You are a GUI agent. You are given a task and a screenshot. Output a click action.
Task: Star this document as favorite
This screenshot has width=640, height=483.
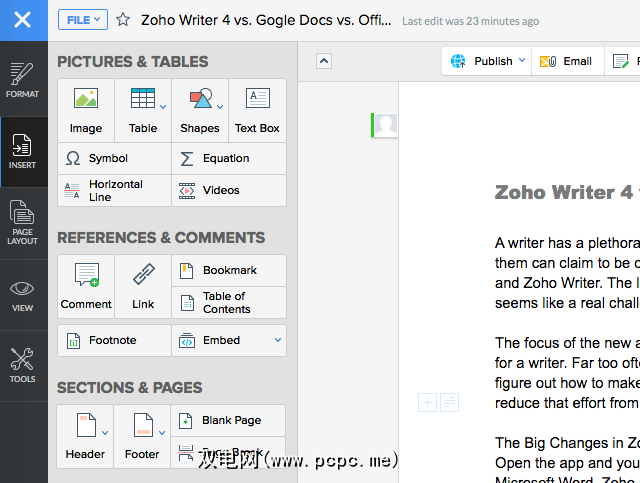pyautogui.click(x=123, y=20)
